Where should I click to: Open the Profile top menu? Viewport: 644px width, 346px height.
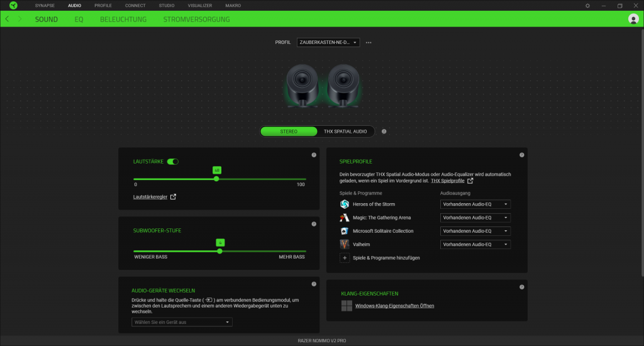103,6
